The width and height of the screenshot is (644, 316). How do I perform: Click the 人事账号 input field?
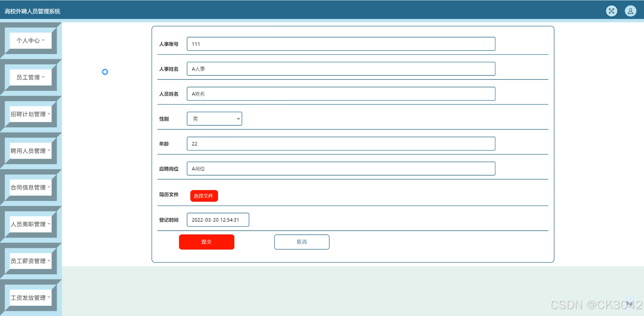click(341, 44)
